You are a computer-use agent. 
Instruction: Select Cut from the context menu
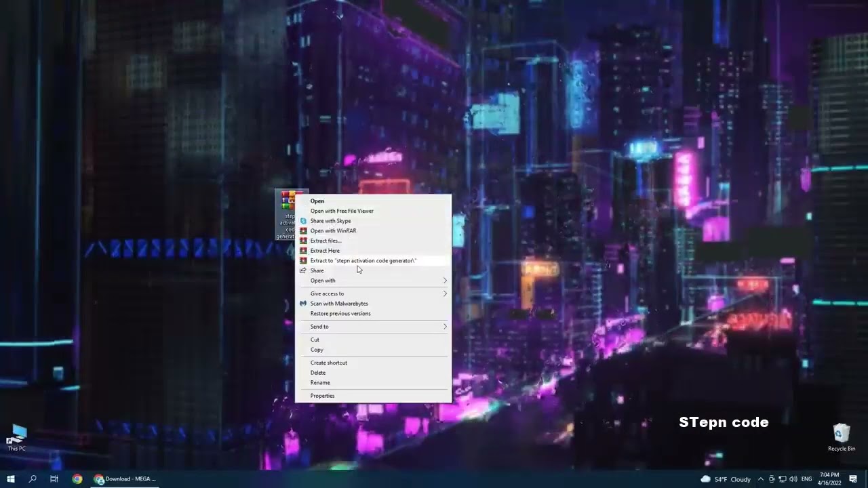coord(373,340)
